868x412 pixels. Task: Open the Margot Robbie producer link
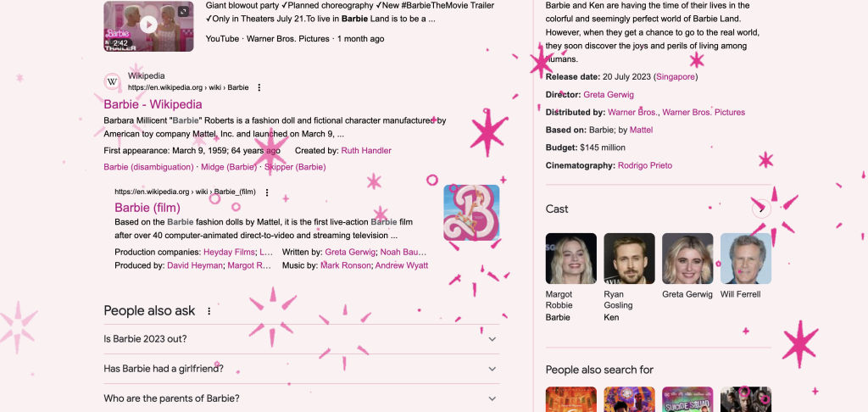pos(249,265)
